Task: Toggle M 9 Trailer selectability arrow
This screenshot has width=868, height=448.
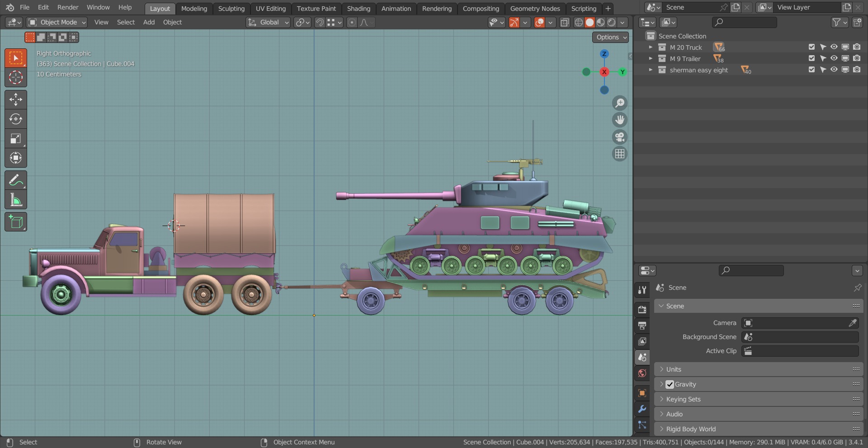Action: point(823,58)
